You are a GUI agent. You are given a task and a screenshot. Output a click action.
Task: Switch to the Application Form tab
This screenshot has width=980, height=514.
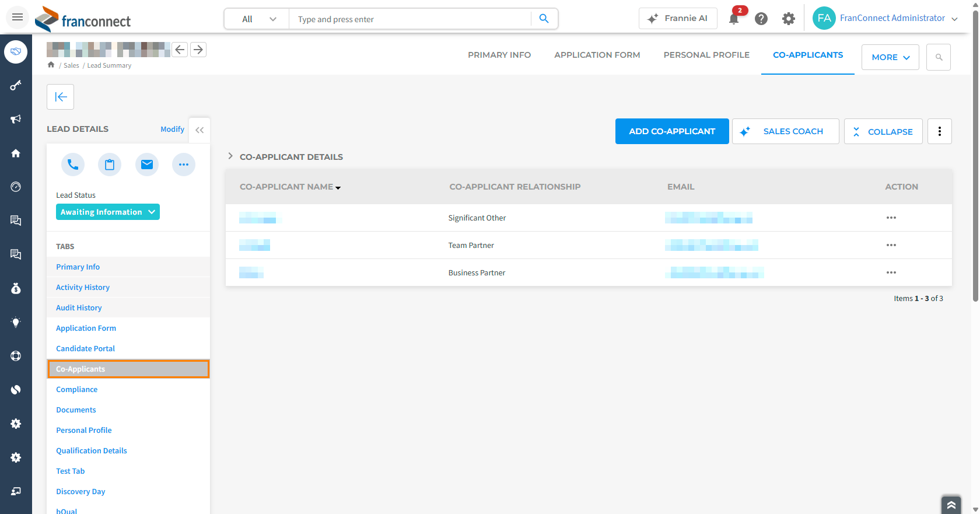[597, 55]
